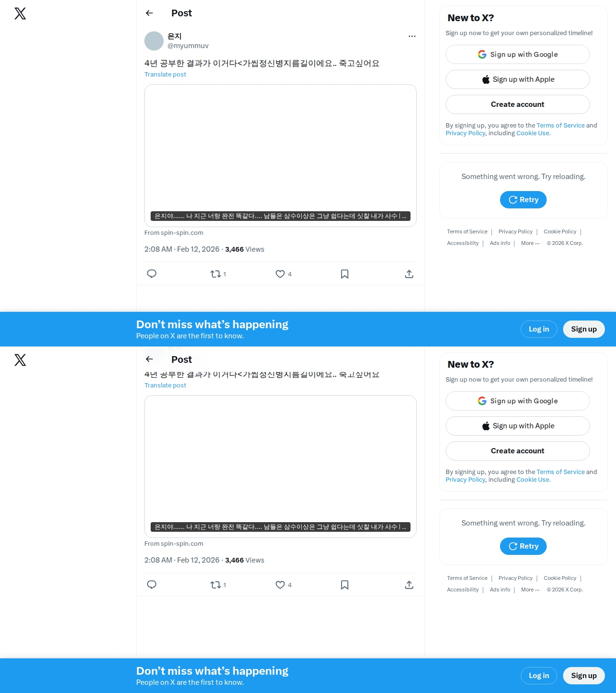
Task: Click Log in on the bottom banner
Action: (539, 676)
